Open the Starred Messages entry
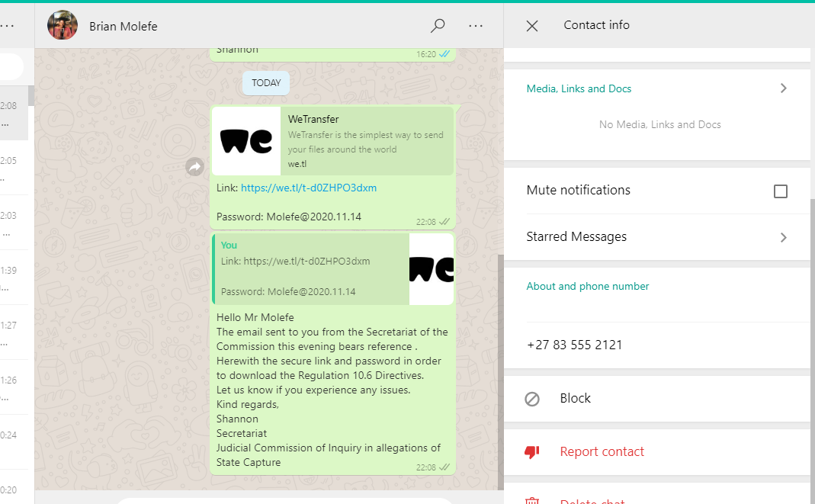This screenshot has width=815, height=504. coord(576,237)
